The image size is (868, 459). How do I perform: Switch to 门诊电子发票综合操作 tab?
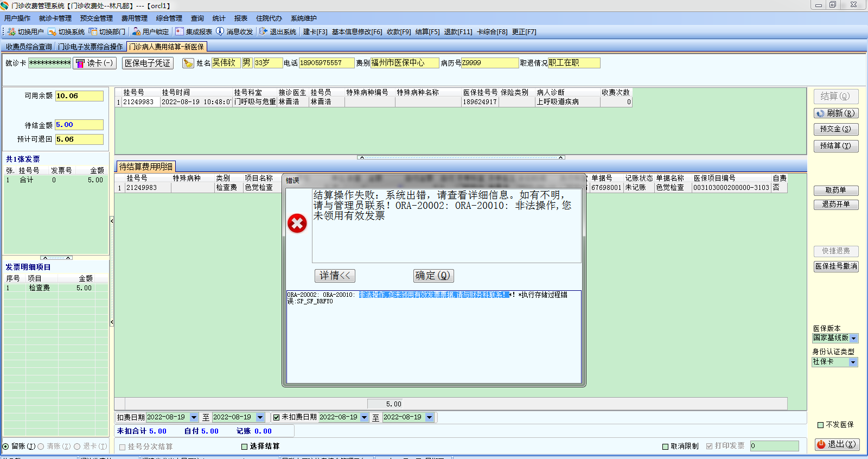[91, 47]
